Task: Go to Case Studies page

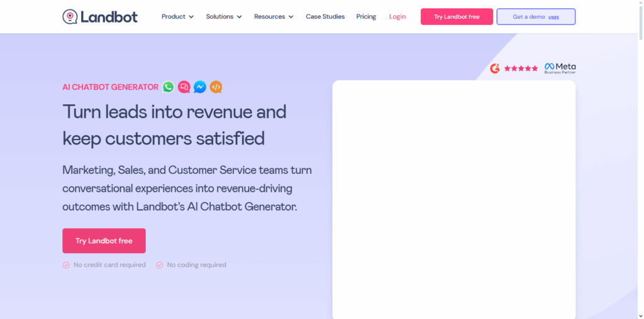Action: 325,17
